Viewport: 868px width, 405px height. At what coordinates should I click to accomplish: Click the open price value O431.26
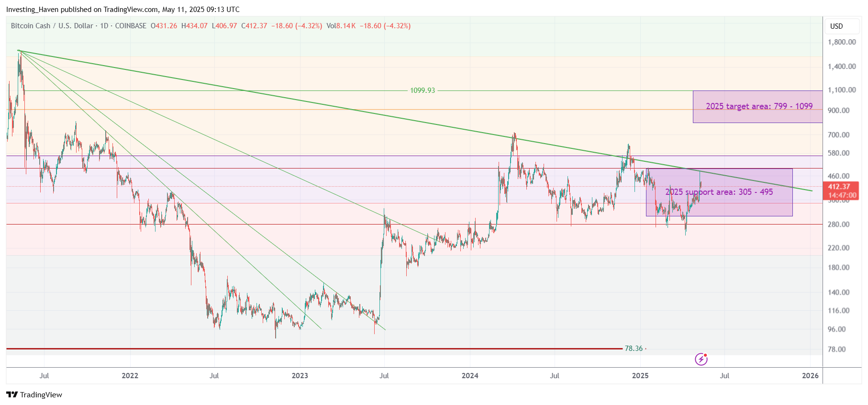point(164,26)
